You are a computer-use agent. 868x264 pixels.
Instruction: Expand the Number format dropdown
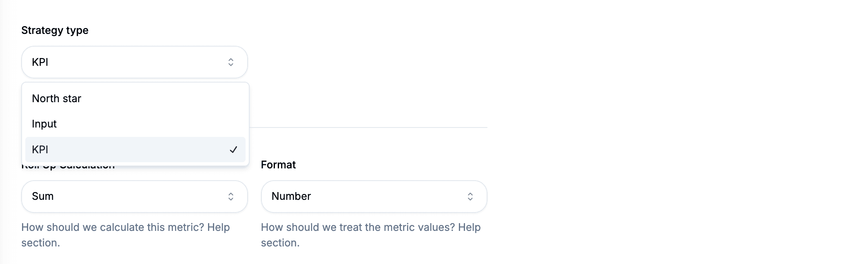point(374,197)
